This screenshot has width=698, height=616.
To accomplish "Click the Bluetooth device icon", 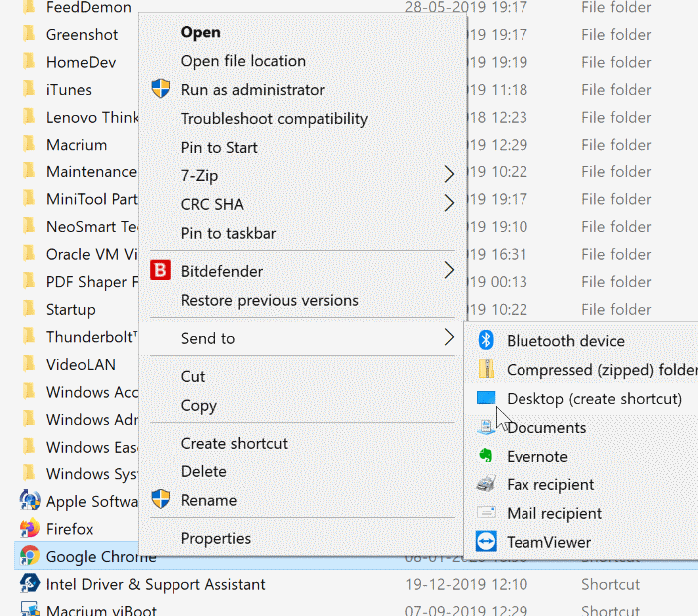I will point(486,341).
